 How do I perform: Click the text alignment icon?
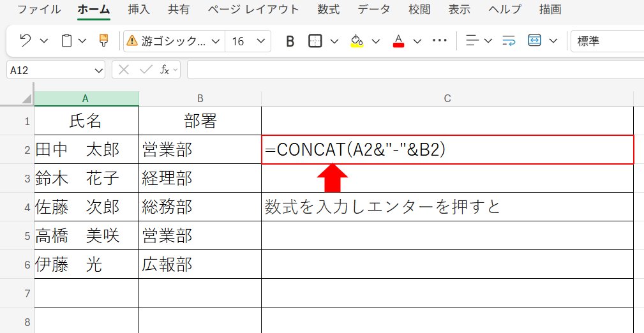click(x=472, y=41)
